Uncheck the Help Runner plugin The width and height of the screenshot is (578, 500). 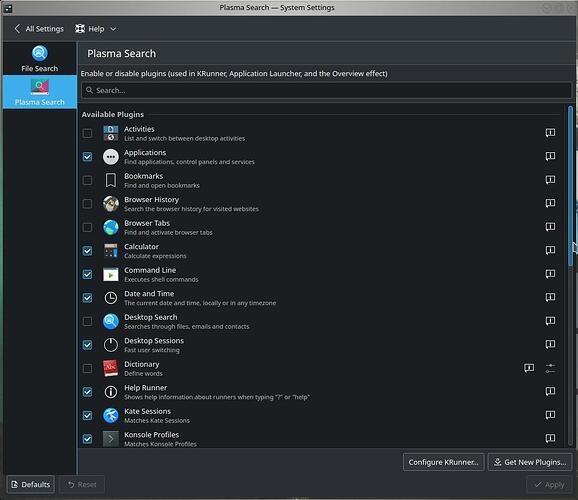(x=87, y=392)
